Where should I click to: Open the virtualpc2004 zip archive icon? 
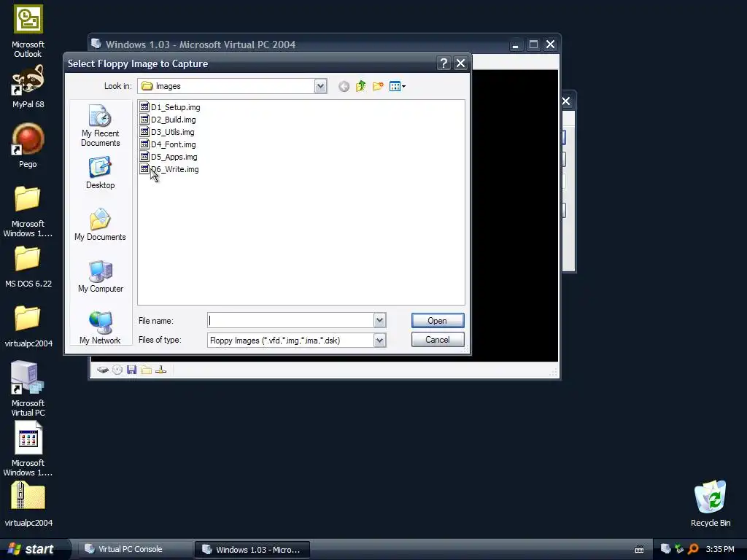pyautogui.click(x=28, y=505)
